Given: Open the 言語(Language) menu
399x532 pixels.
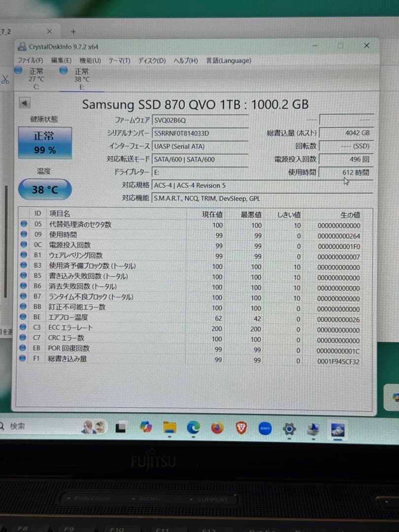Looking at the screenshot, I should tap(230, 60).
